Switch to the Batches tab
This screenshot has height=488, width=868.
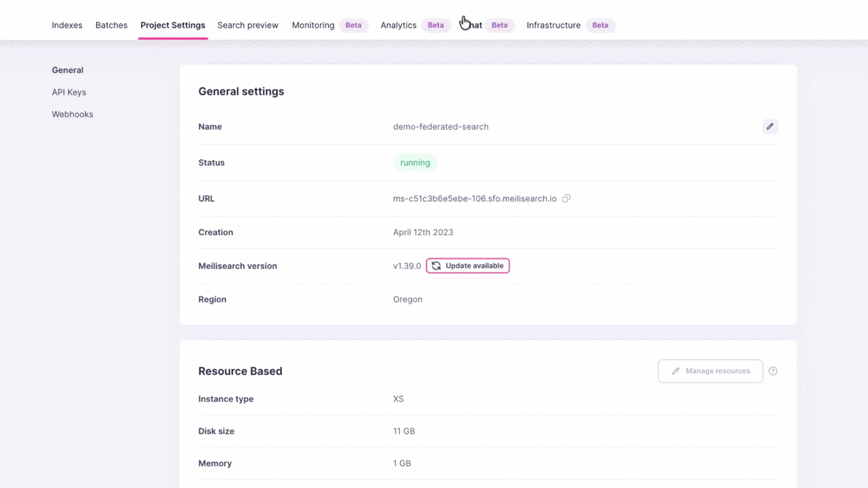click(x=111, y=25)
